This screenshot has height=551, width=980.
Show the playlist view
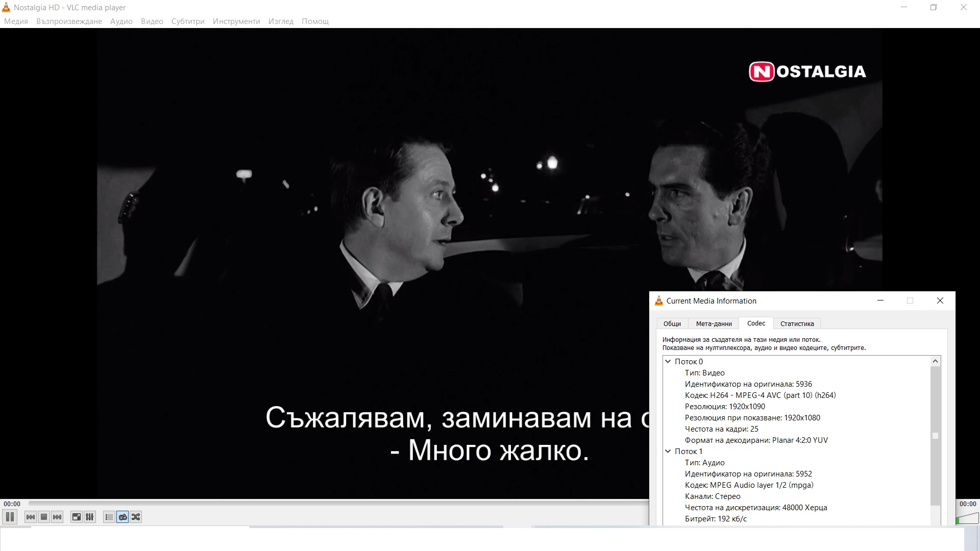pyautogui.click(x=109, y=517)
